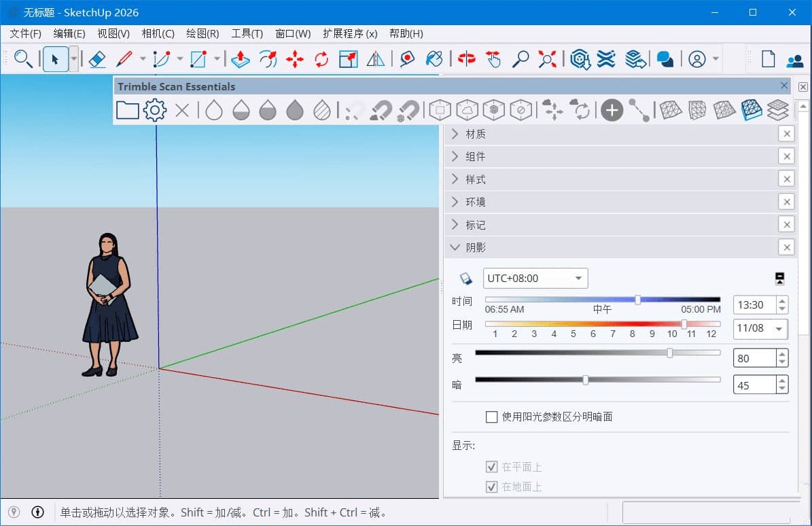Click the 亮 light slider handle

[x=670, y=353]
